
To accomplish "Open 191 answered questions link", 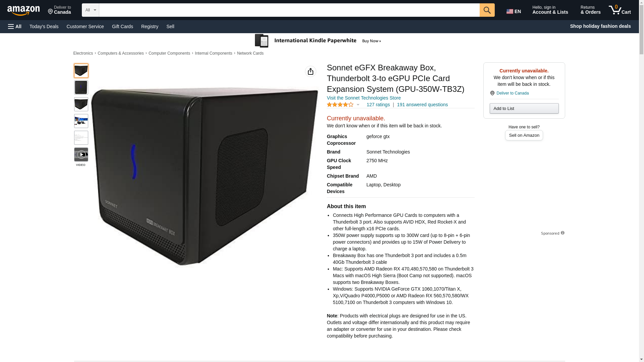I will click(x=422, y=105).
